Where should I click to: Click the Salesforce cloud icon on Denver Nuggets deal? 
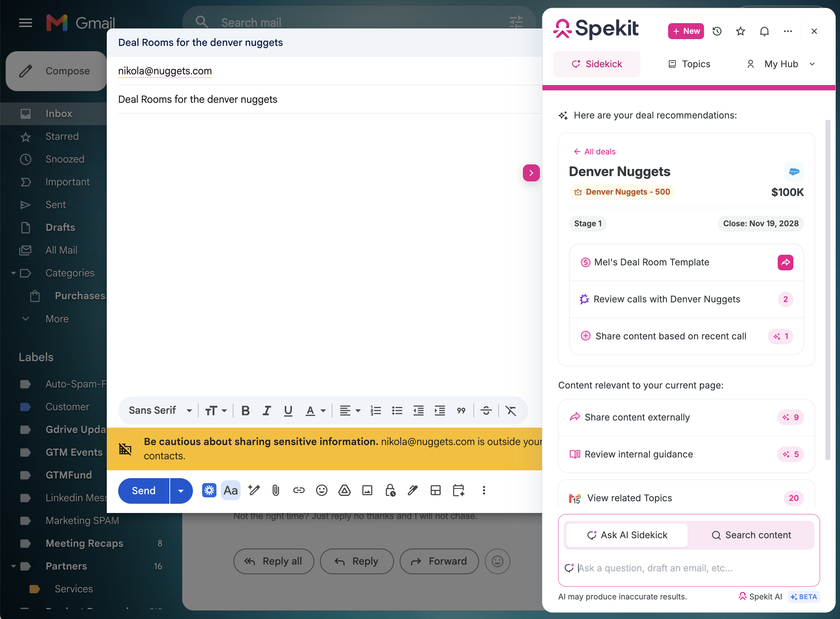click(794, 171)
